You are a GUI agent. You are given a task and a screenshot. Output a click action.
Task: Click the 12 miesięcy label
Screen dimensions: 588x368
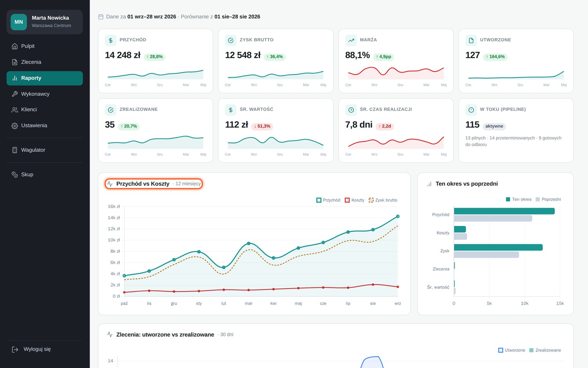[188, 184]
